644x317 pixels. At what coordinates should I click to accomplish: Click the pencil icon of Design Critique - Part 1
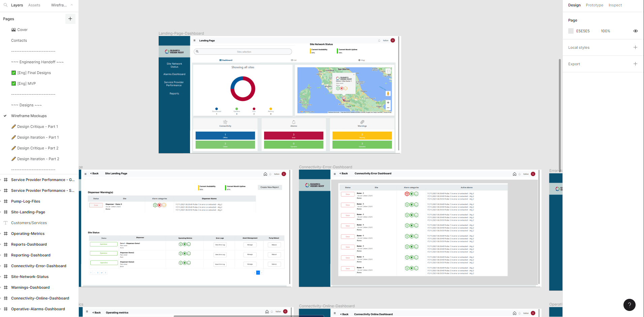13,127
